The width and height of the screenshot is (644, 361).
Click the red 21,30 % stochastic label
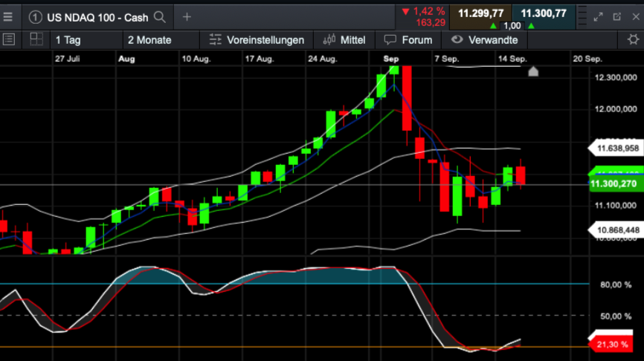611,344
